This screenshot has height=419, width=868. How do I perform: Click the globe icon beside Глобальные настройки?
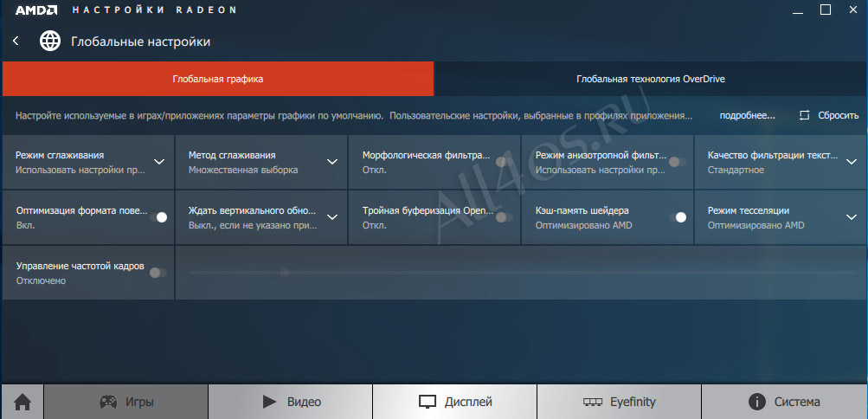pos(50,41)
